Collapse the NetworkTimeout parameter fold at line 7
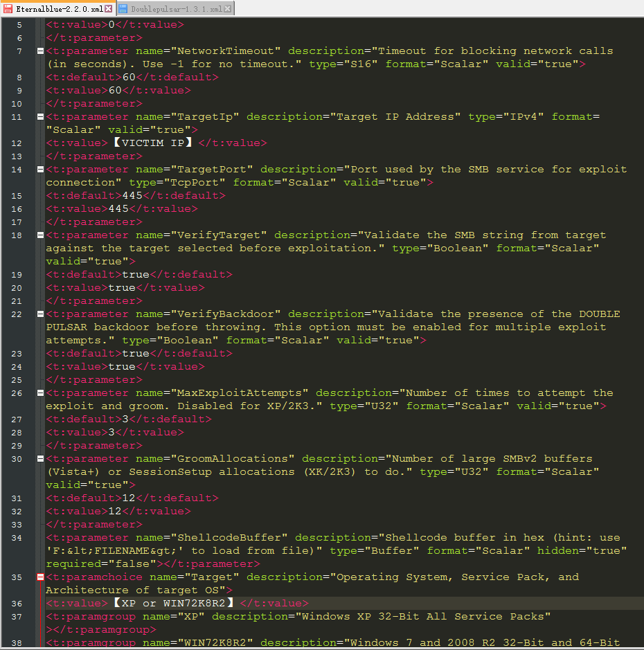Image resolution: width=644 pixels, height=650 pixels. [x=40, y=51]
